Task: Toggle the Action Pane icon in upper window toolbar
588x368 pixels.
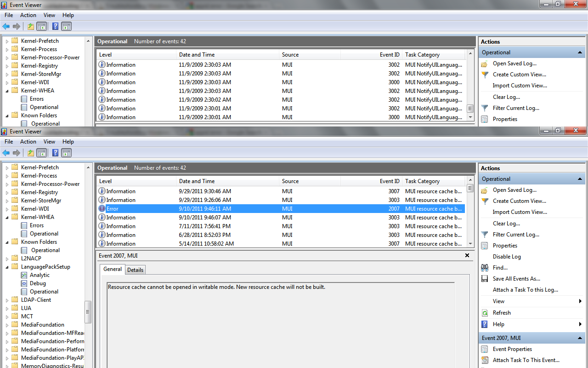Action: click(x=67, y=27)
